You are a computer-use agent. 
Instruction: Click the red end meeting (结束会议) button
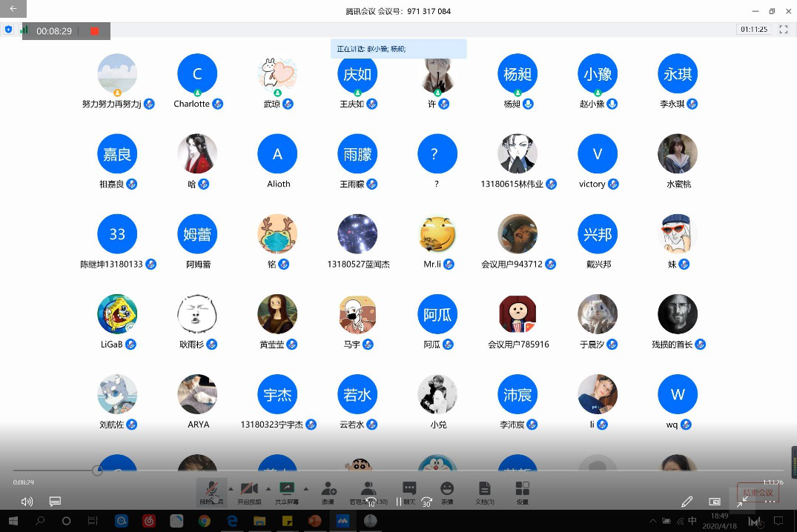point(758,493)
